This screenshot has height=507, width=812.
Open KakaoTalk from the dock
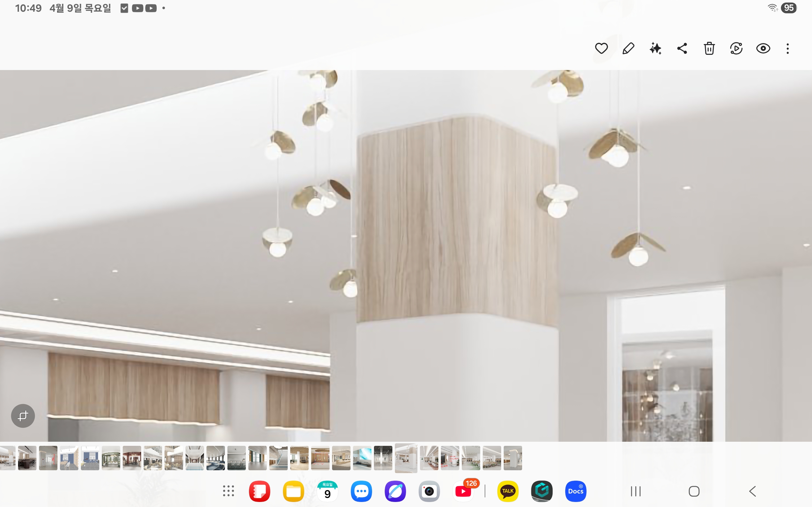[x=508, y=491]
